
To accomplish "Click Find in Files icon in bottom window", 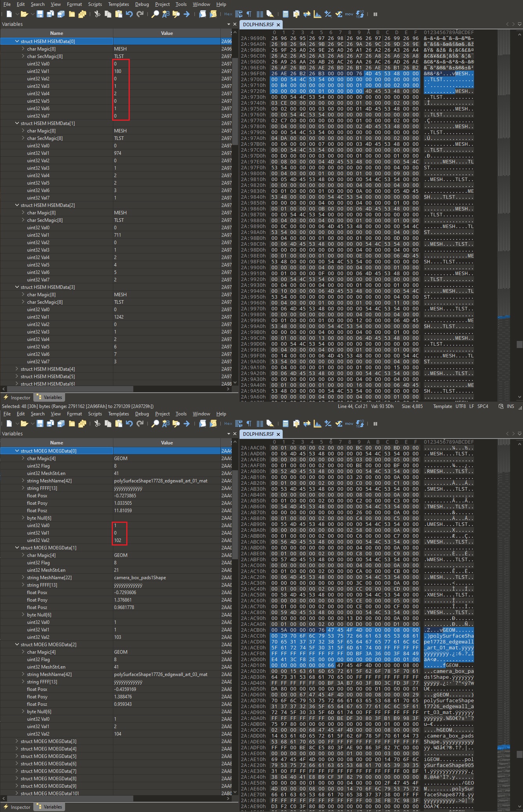I will (x=176, y=424).
